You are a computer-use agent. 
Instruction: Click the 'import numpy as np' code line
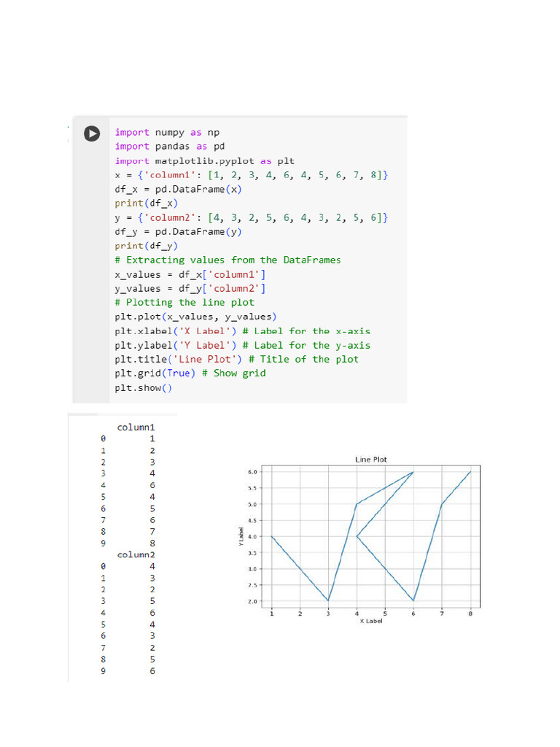pos(167,133)
